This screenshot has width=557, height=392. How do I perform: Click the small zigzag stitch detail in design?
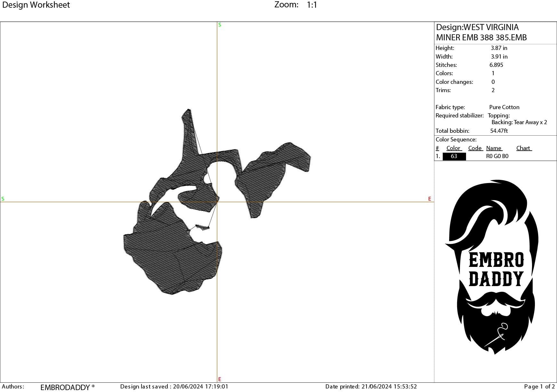[x=202, y=227]
